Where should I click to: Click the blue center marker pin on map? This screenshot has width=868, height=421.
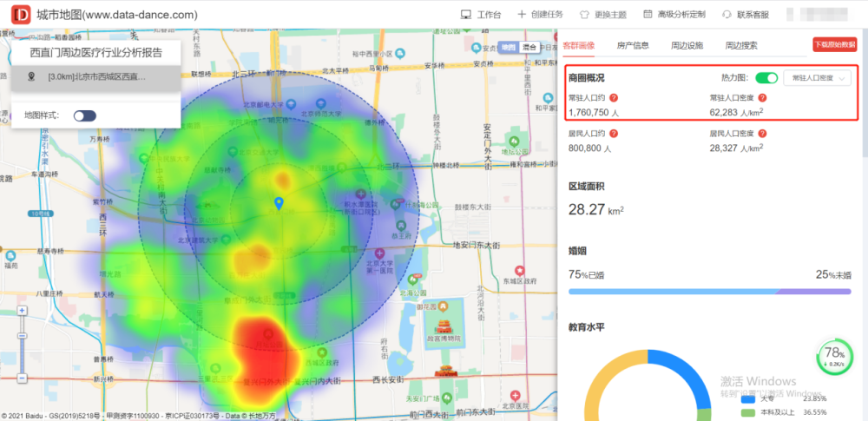pos(279,203)
